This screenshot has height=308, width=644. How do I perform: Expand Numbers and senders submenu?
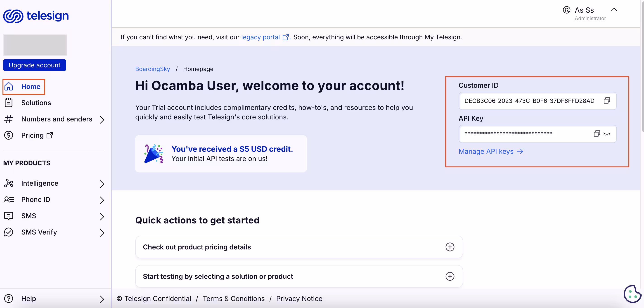pos(102,119)
